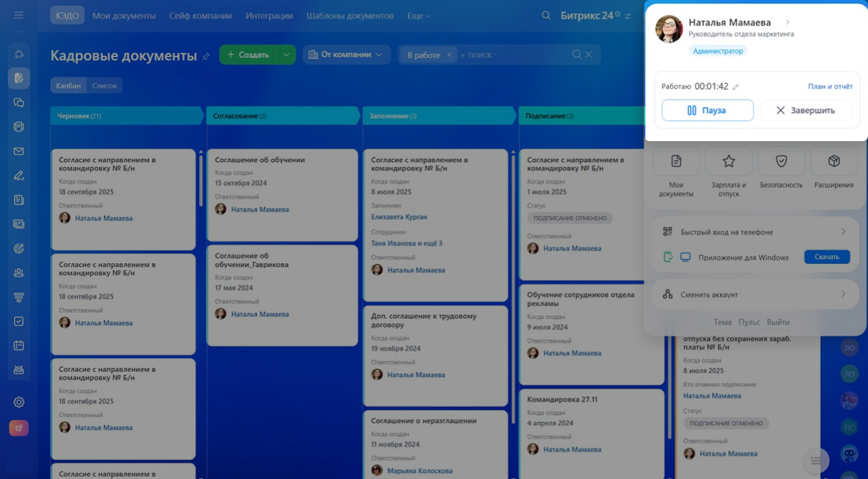
Task: Open the hamburger main menu
Action: [x=18, y=15]
